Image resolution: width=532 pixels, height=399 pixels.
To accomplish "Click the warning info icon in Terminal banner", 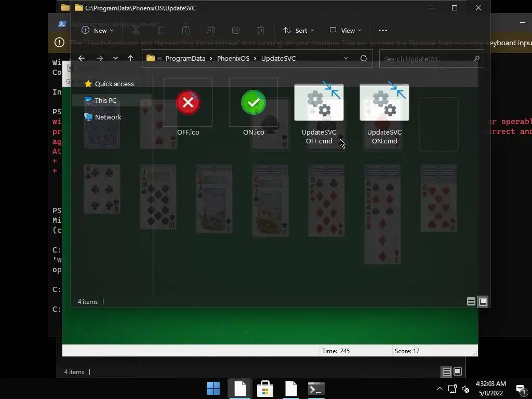I will (59, 43).
